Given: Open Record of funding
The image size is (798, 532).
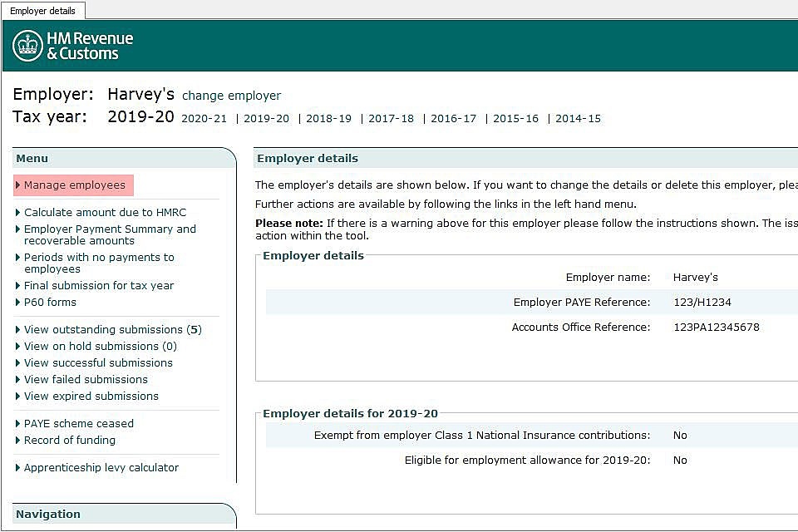Looking at the screenshot, I should point(70,441).
